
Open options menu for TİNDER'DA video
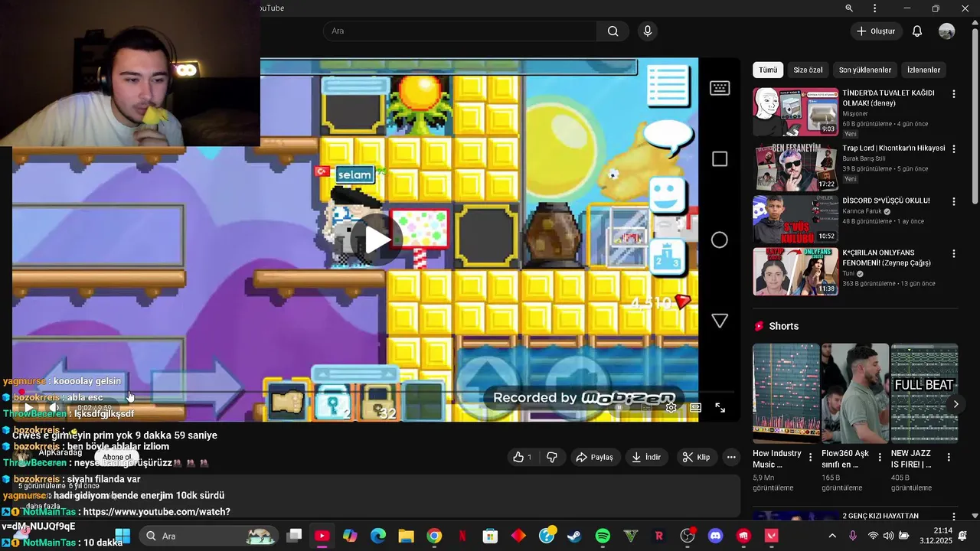click(x=954, y=94)
